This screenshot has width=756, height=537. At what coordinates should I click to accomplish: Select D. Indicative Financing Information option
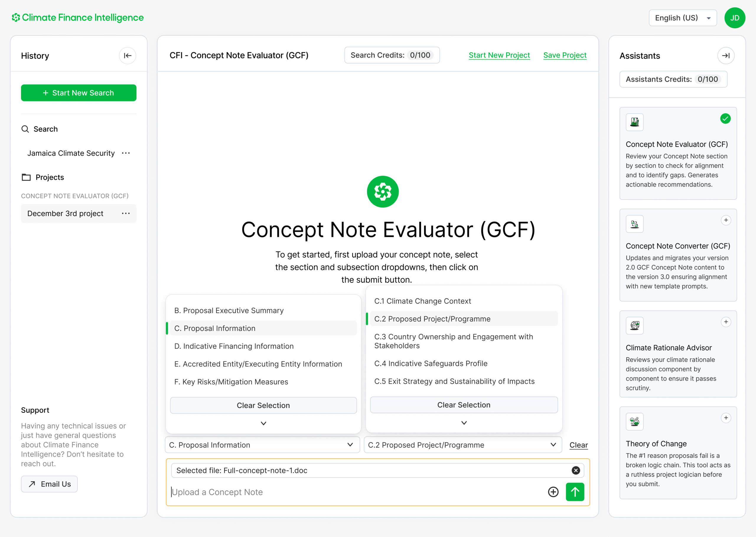[234, 346]
